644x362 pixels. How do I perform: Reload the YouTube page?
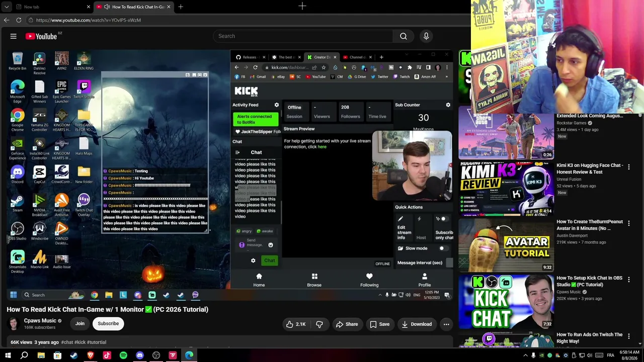coord(19,20)
